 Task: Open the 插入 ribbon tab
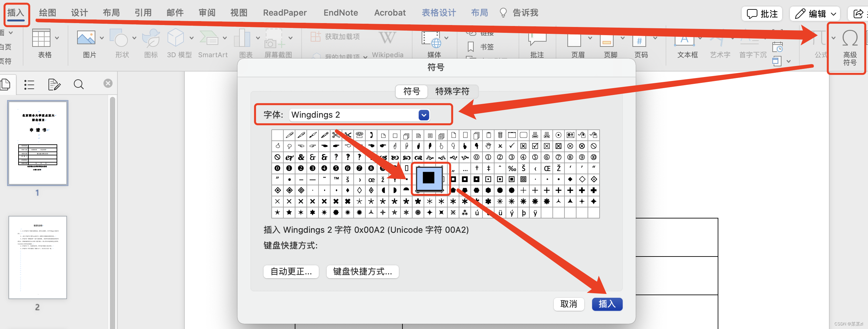(16, 13)
